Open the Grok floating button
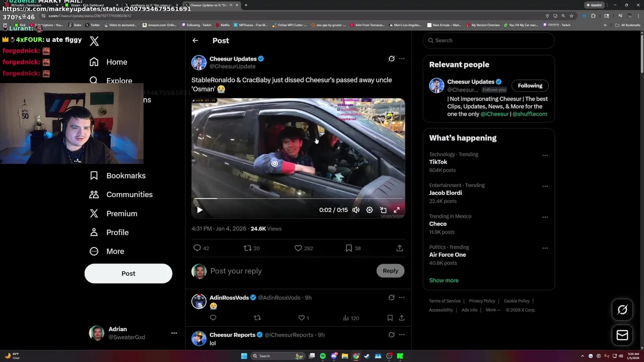The image size is (644, 362). [x=622, y=310]
